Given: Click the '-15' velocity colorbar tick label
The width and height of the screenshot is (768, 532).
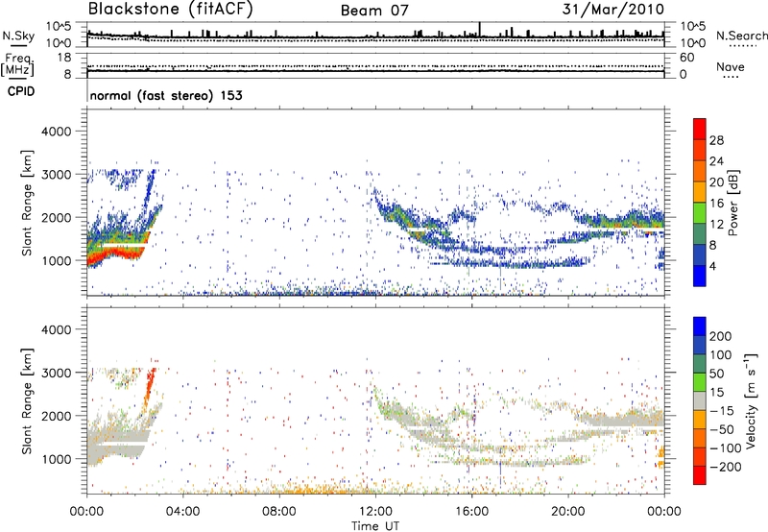Looking at the screenshot, I should point(722,410).
